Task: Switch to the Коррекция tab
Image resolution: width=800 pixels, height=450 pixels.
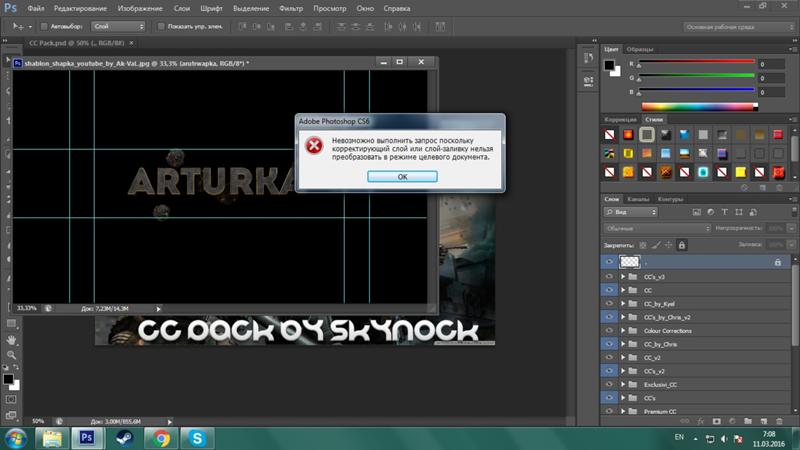Action: (620, 120)
